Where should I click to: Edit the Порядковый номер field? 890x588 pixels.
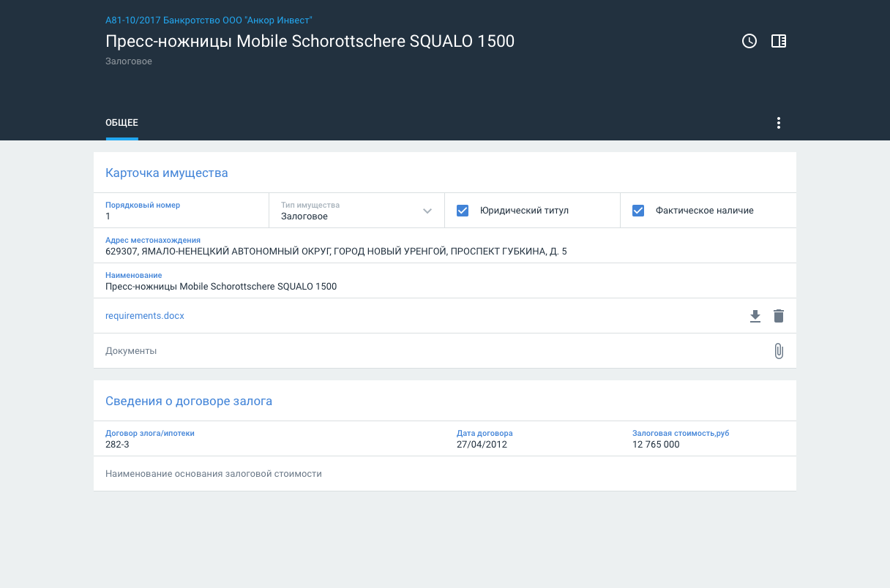182,211
